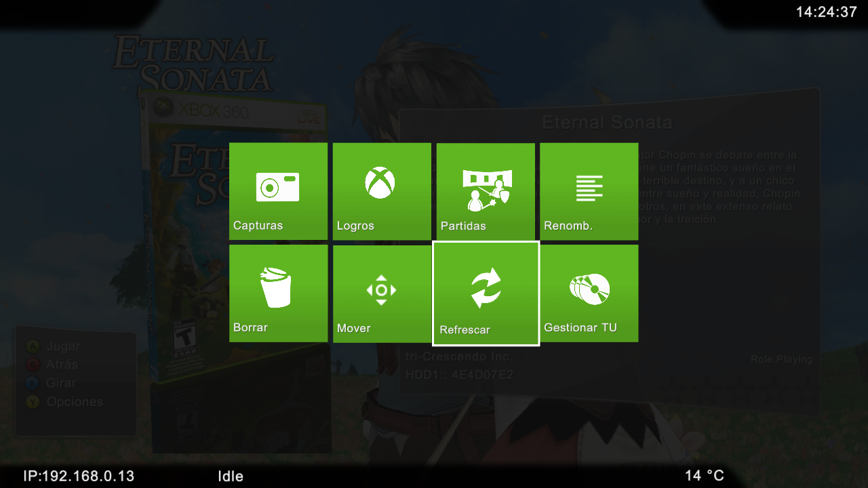The image size is (868, 488).
Task: Select the Logros Xbox logo tile
Action: (381, 191)
